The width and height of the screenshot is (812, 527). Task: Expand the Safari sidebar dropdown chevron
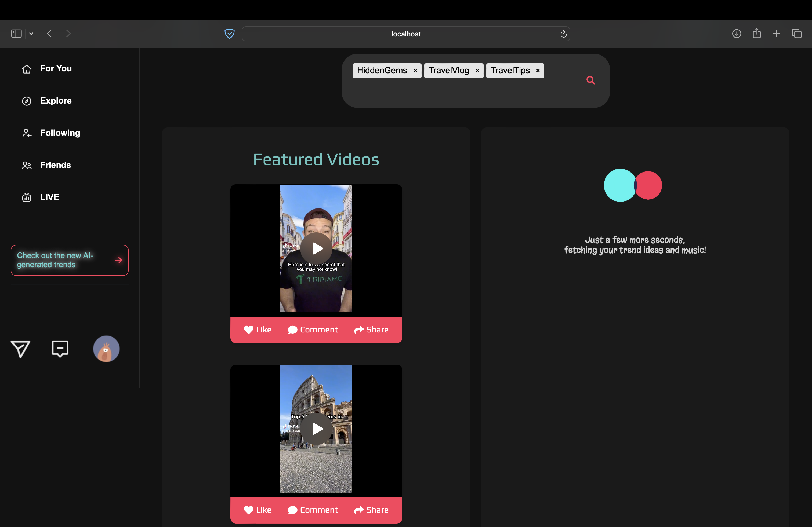point(31,33)
